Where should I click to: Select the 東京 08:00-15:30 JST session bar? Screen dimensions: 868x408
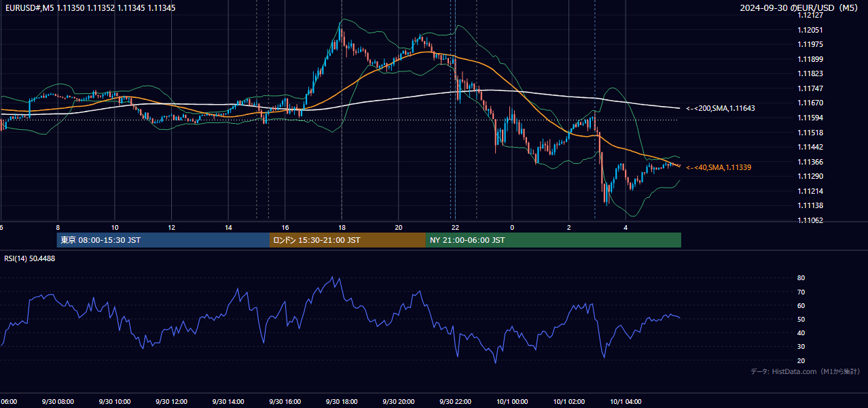click(x=163, y=240)
